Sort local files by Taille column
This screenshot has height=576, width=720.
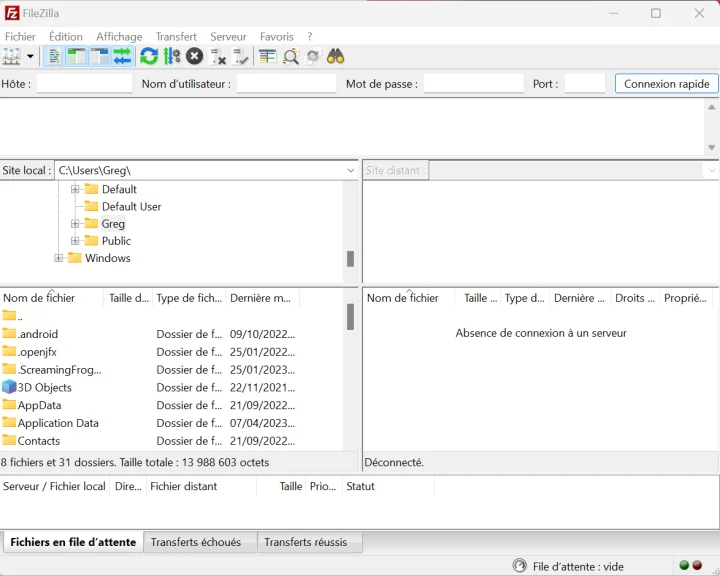tap(129, 298)
